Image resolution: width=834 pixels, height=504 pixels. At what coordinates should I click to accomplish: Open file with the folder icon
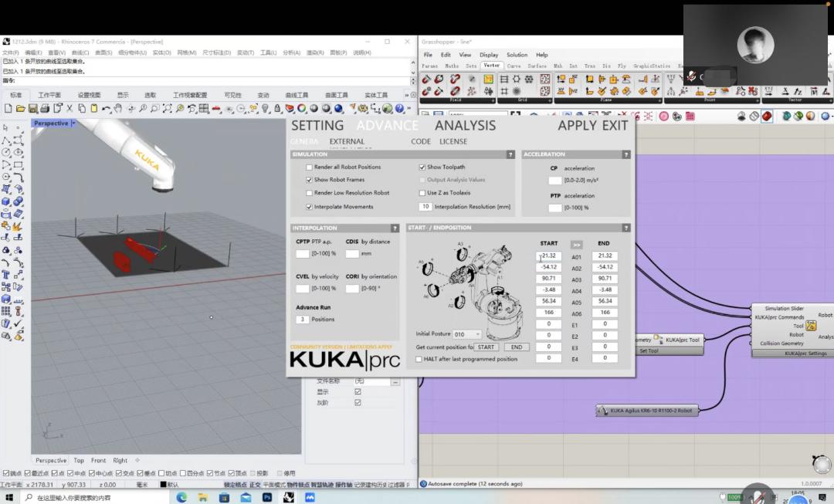[21, 109]
